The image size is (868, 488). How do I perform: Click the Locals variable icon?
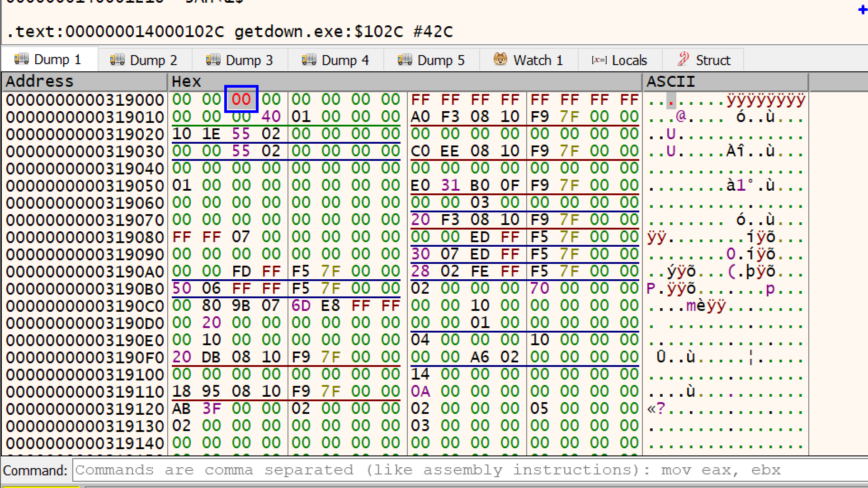click(x=599, y=60)
